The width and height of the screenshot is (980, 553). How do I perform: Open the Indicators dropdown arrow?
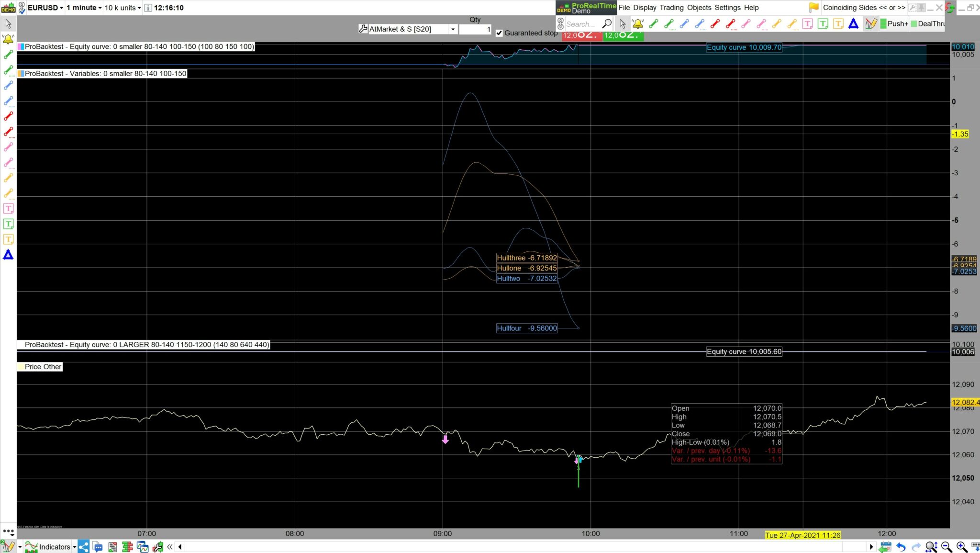[75, 547]
